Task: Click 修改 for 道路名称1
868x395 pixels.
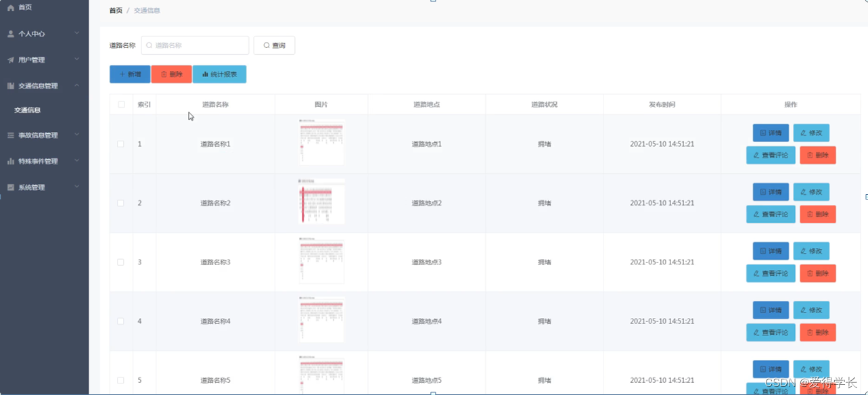Action: coord(811,133)
